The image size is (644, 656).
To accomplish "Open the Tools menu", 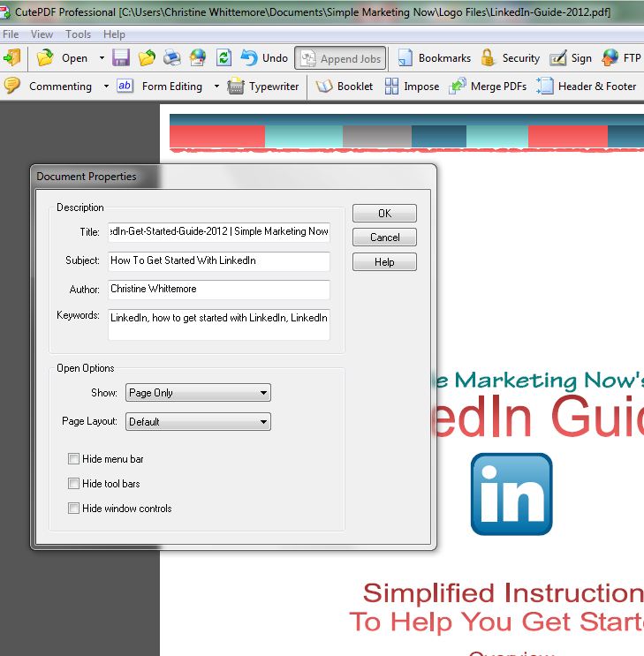I will tap(78, 34).
